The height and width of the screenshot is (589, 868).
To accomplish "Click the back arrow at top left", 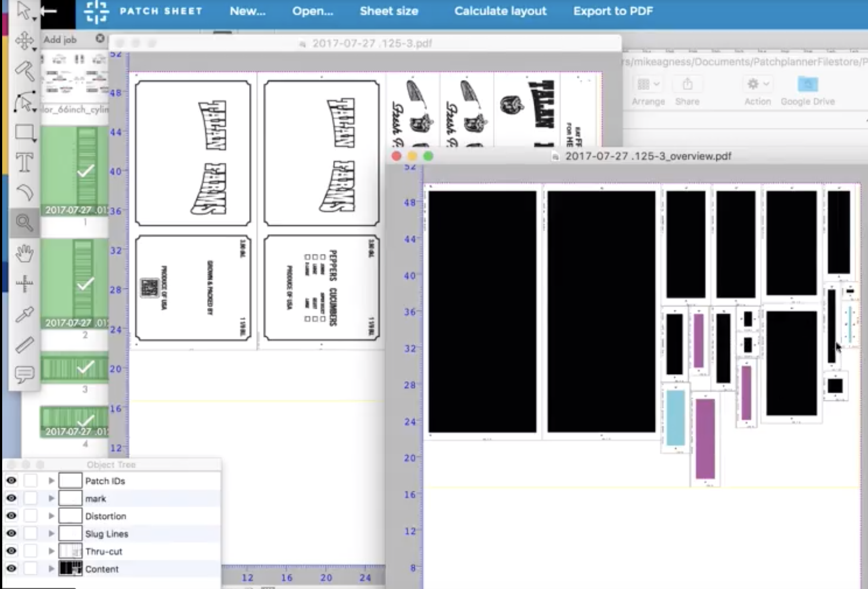I will click(49, 10).
